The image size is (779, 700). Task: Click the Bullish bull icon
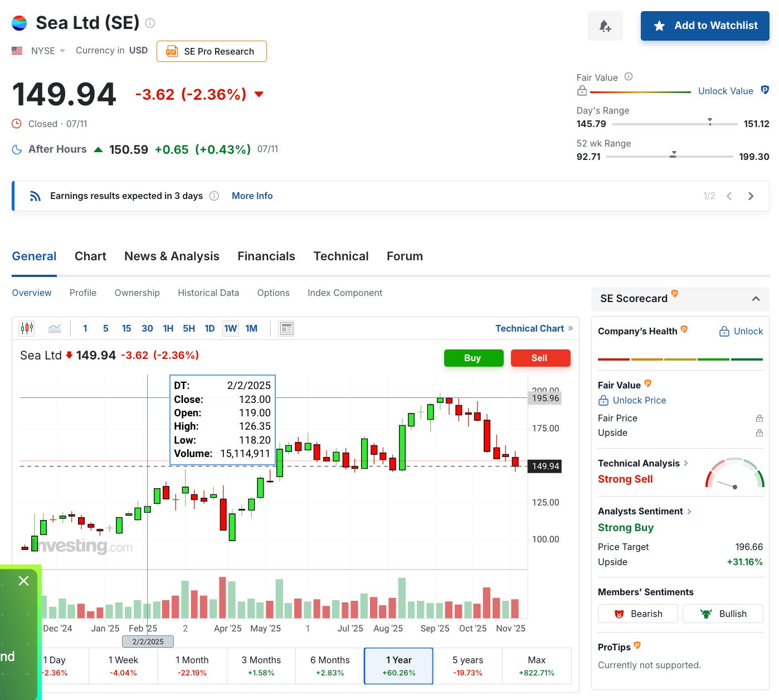click(706, 614)
